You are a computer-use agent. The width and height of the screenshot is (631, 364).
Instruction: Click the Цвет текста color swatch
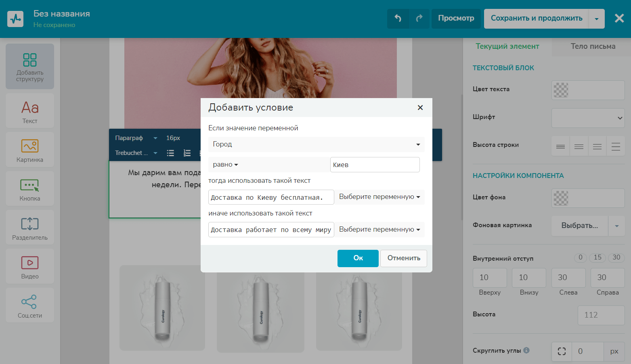pos(561,90)
